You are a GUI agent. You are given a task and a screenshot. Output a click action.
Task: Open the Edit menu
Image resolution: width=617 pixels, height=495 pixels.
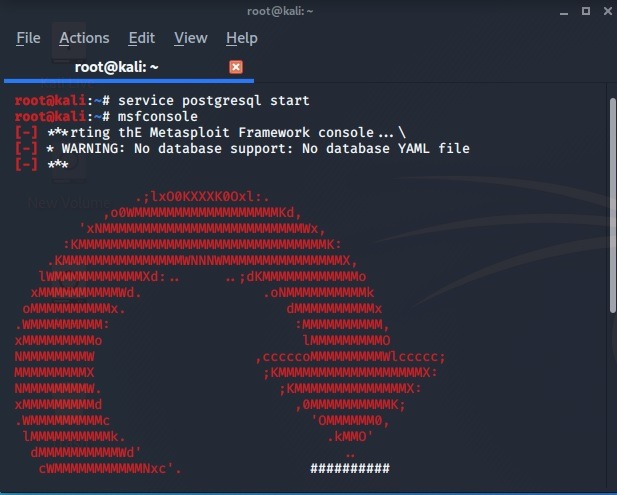(x=142, y=38)
